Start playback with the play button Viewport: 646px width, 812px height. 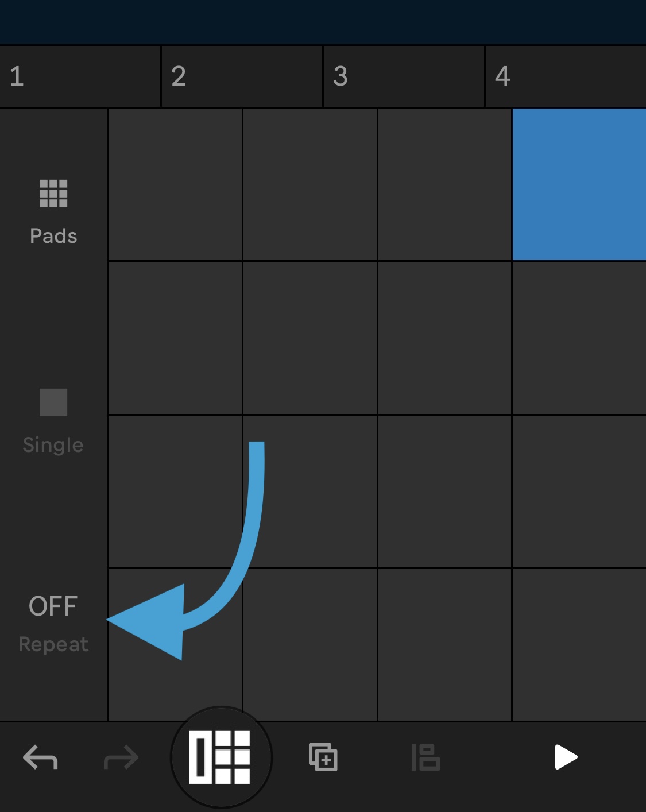[566, 757]
